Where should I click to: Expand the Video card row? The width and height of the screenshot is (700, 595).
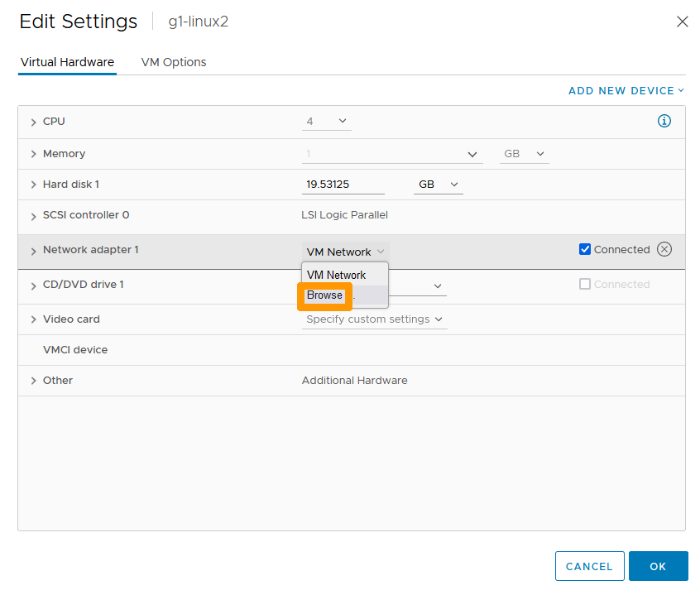(x=34, y=320)
